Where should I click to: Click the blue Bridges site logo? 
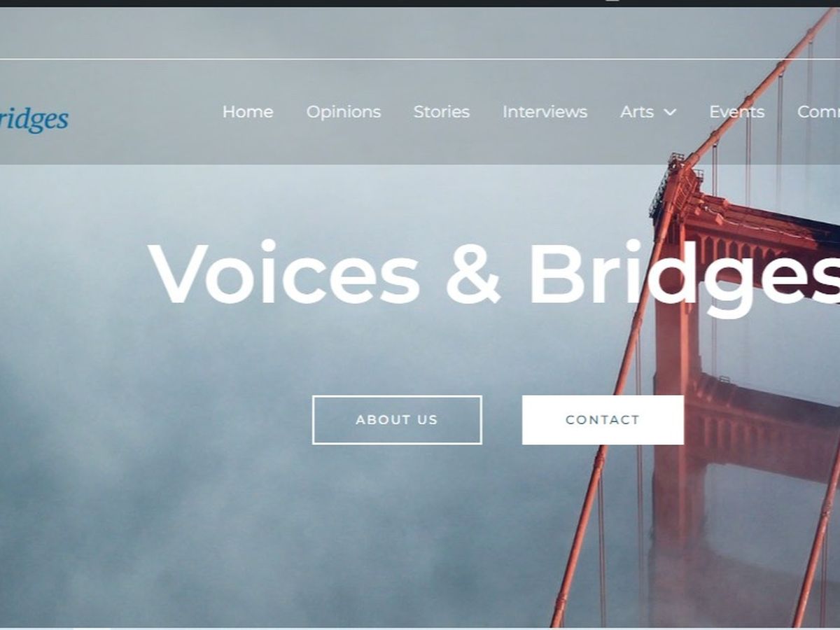(34, 119)
